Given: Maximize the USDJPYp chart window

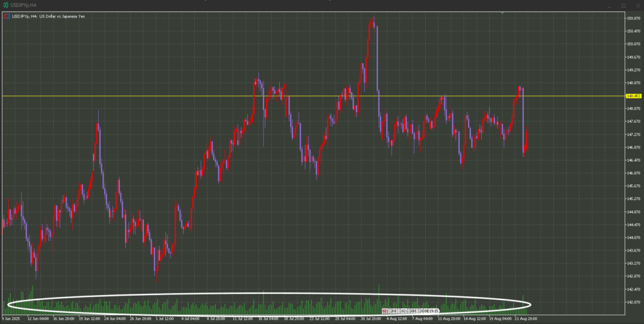Looking at the screenshot, I should [623, 5].
